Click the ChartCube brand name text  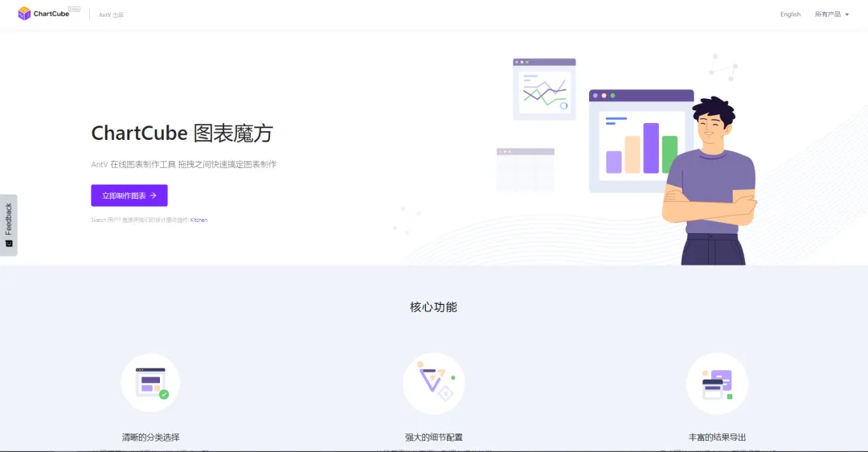[51, 14]
